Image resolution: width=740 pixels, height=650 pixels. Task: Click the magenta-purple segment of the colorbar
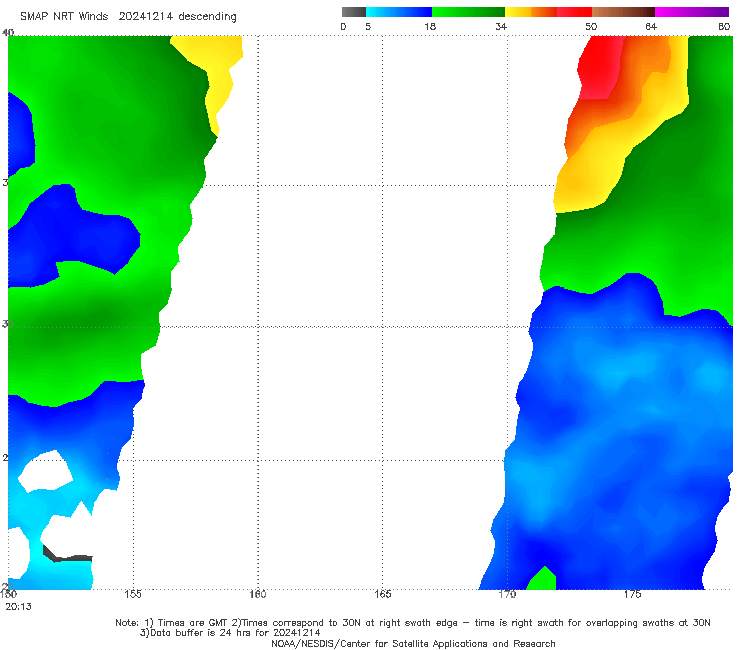point(692,12)
